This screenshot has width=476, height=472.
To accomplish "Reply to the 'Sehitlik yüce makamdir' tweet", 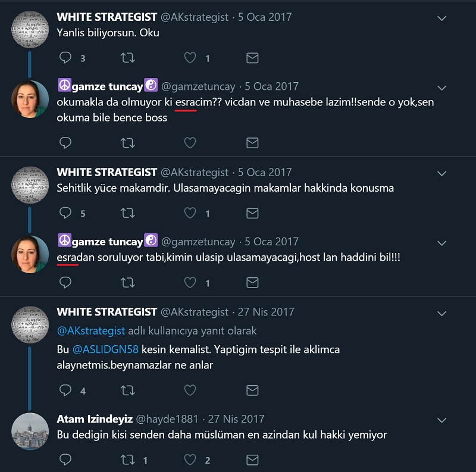I will pyautogui.click(x=66, y=213).
